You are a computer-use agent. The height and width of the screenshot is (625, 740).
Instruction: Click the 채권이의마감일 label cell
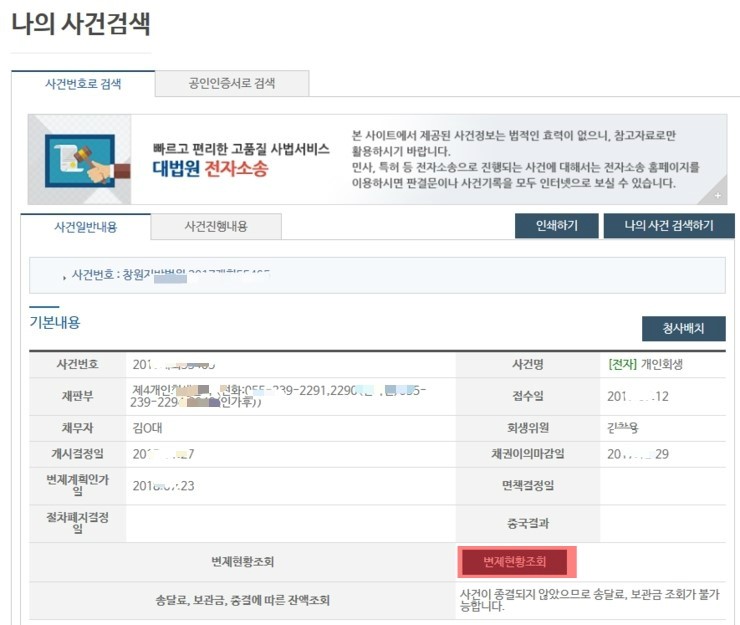pyautogui.click(x=528, y=454)
